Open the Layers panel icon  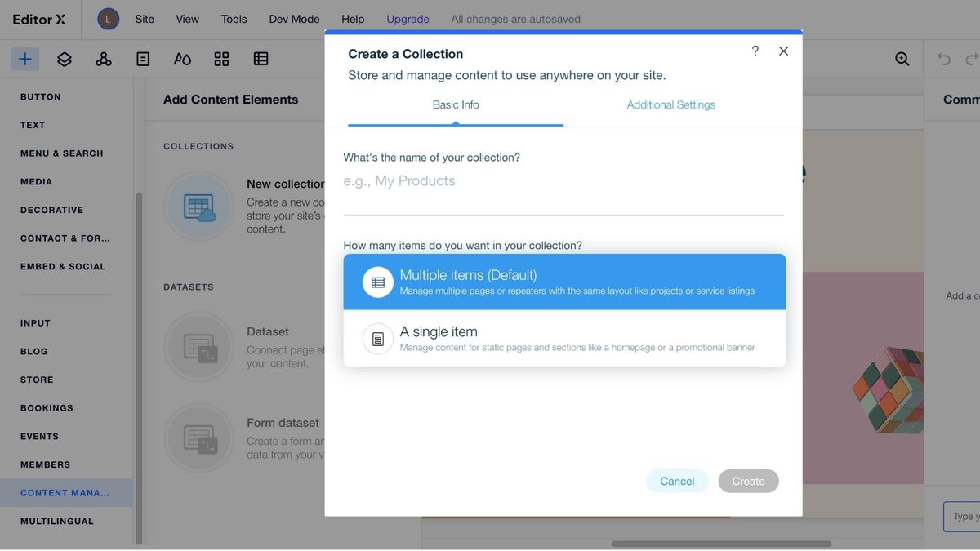click(x=65, y=59)
